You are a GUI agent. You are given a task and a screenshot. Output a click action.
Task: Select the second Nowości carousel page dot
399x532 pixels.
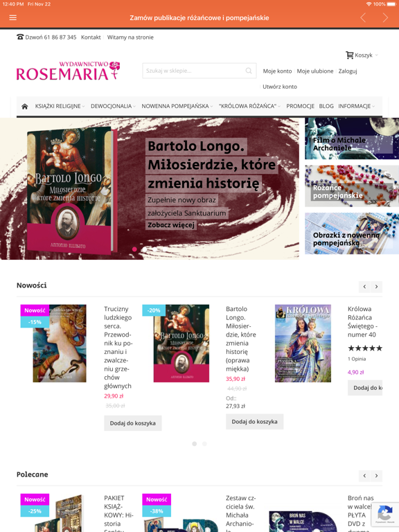click(204, 444)
